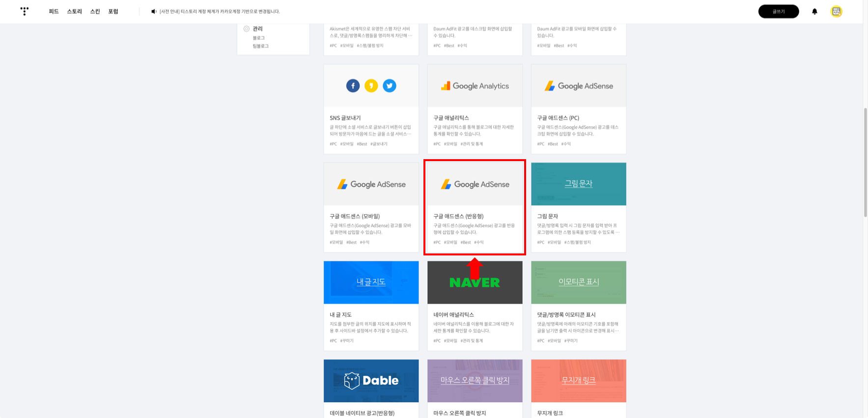The image size is (868, 418).
Task: Click the Google AdSense logo of the 모바일 card
Action: point(371,184)
